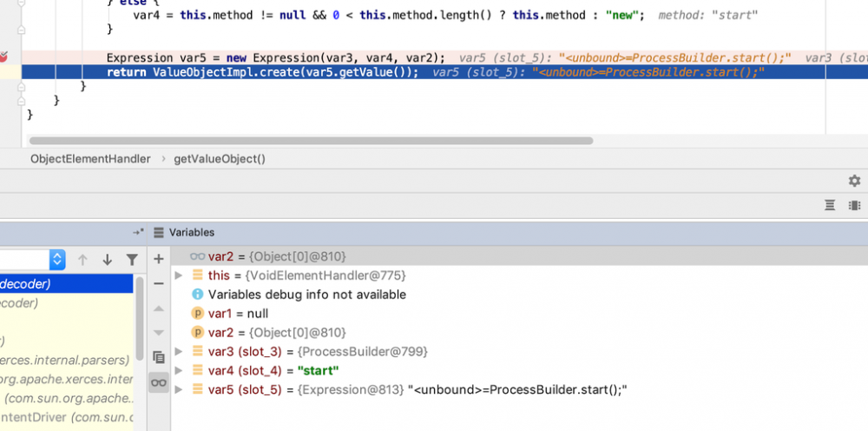
Task: Select 'erces.internal.parsers)' stack frame
Action: click(67, 361)
